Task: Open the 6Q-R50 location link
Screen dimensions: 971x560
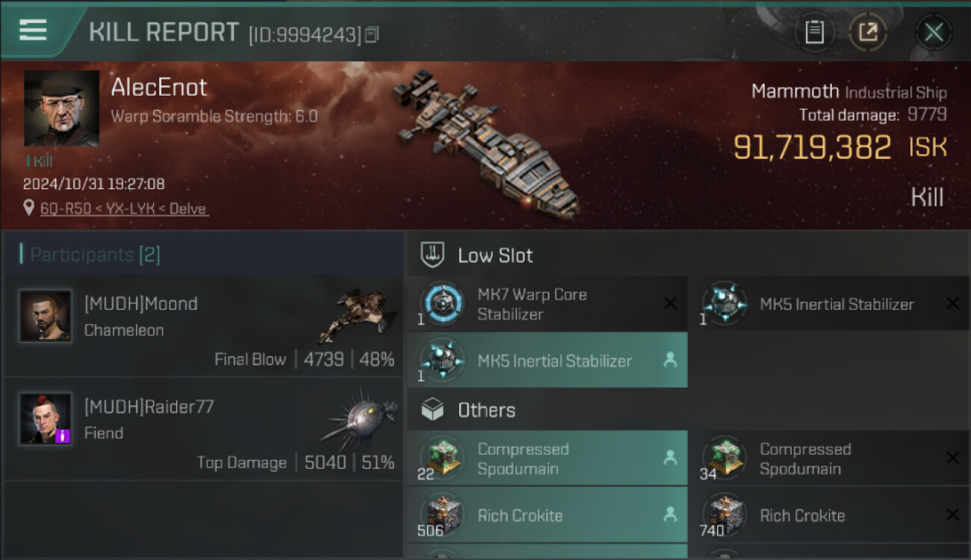Action: tap(124, 208)
